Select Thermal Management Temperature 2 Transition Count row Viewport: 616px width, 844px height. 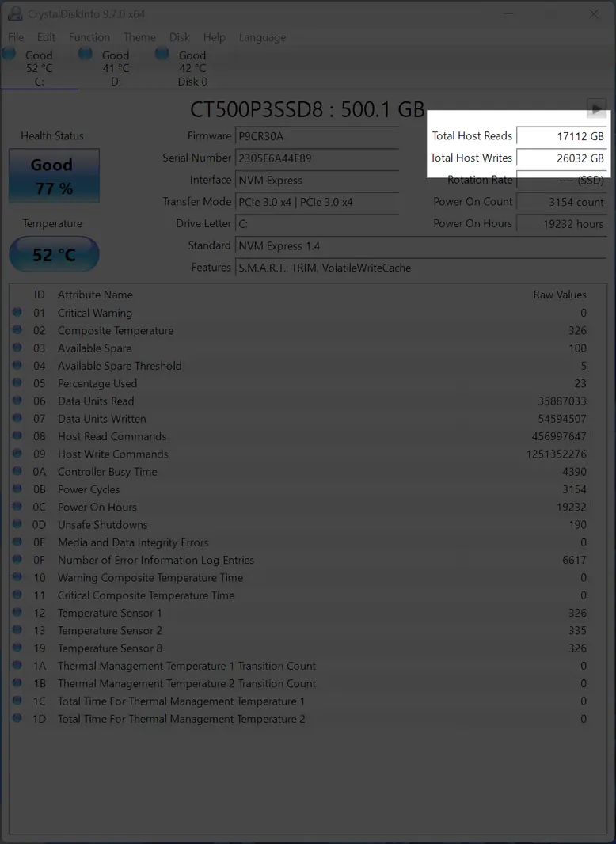tap(307, 683)
